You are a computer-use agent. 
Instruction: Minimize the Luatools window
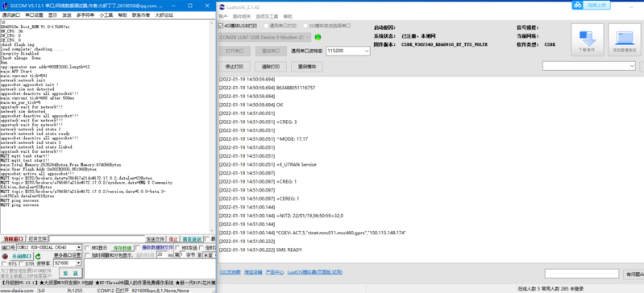pos(630,7)
